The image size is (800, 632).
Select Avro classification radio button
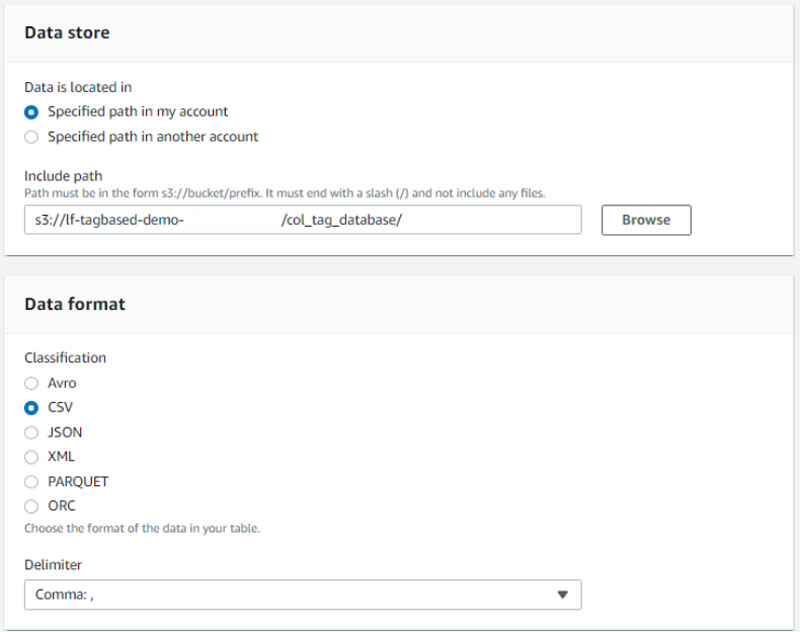point(32,383)
